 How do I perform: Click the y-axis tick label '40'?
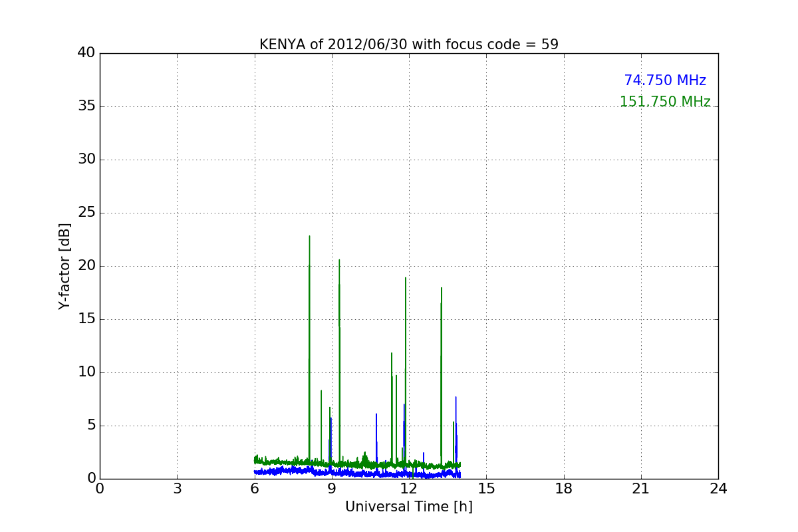coord(86,53)
